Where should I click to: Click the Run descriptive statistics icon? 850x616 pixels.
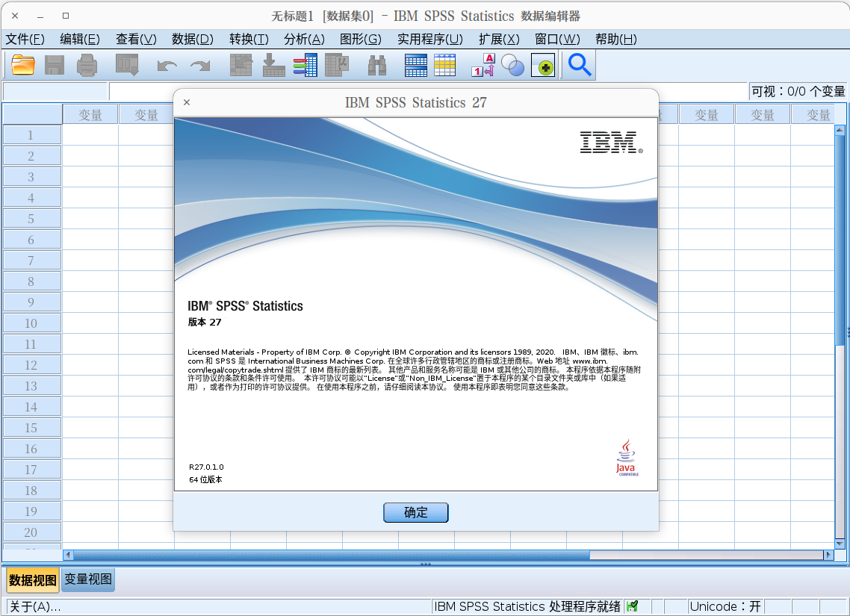[337, 65]
